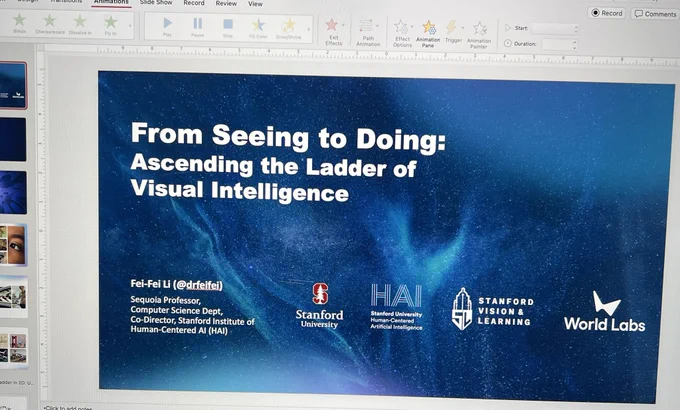Select the Play media effect

[x=167, y=26]
